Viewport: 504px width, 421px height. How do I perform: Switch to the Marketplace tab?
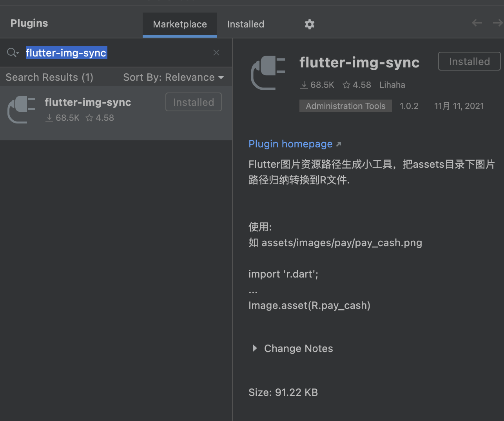(x=179, y=24)
